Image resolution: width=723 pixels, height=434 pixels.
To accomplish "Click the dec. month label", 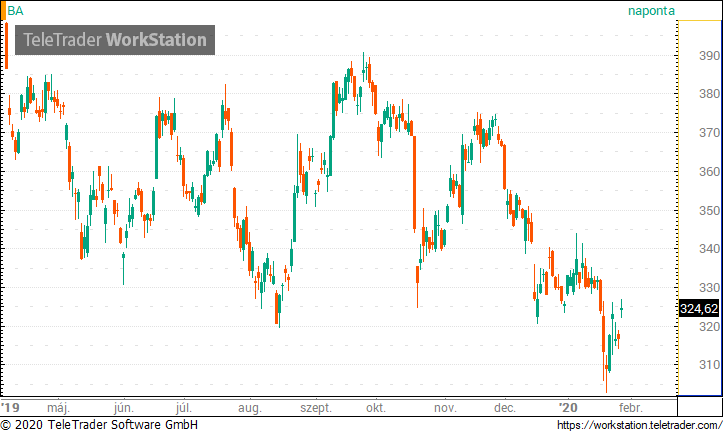I will pyautogui.click(x=505, y=408).
